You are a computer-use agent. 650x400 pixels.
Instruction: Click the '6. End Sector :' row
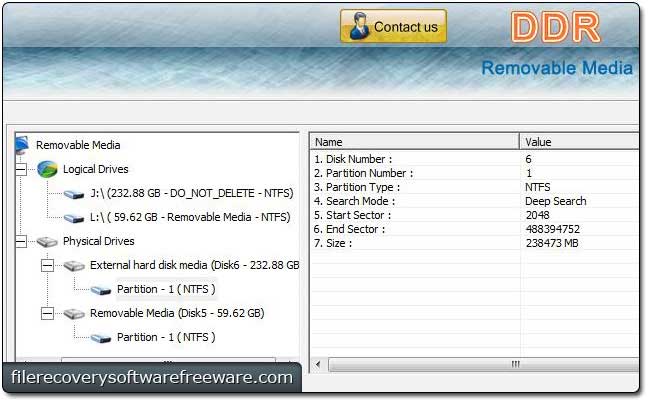click(475, 229)
